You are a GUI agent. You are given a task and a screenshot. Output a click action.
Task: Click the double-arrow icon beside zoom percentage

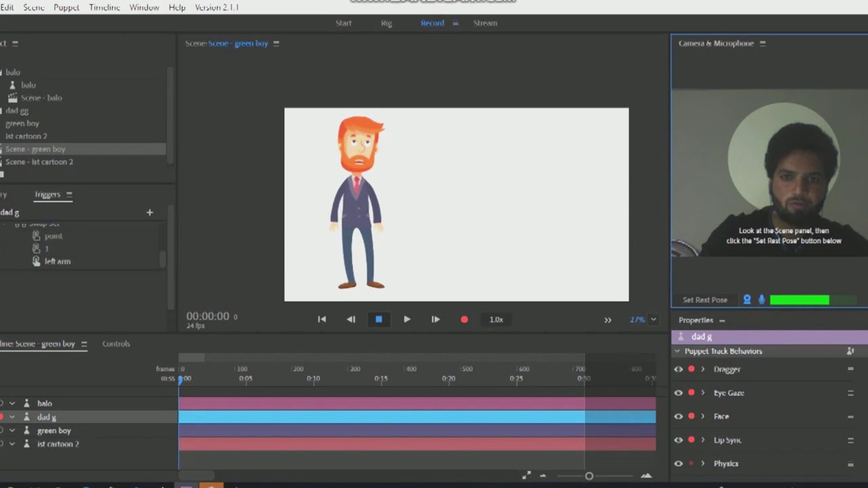click(608, 320)
